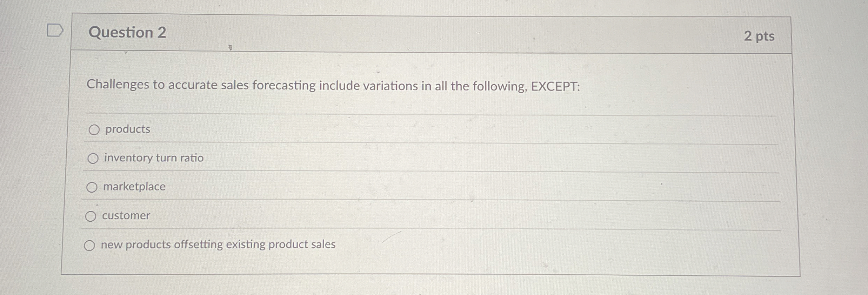Click the customer option label
The width and height of the screenshot is (868, 295).
click(126, 216)
